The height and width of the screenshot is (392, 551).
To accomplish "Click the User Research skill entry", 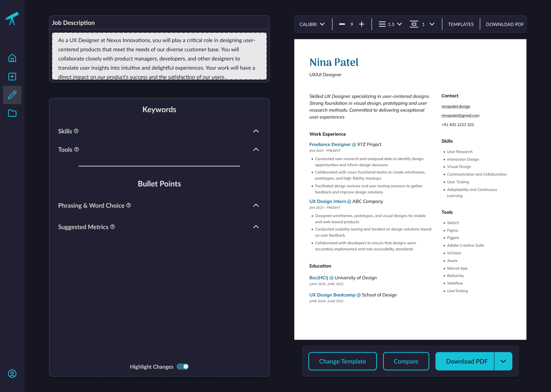I will [x=460, y=152].
